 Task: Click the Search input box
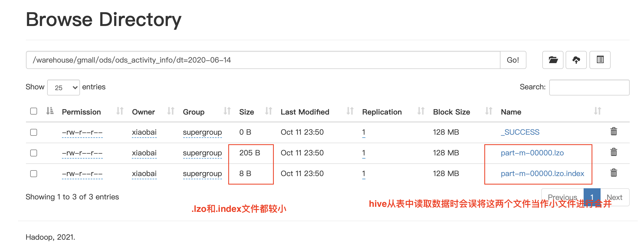pos(589,87)
